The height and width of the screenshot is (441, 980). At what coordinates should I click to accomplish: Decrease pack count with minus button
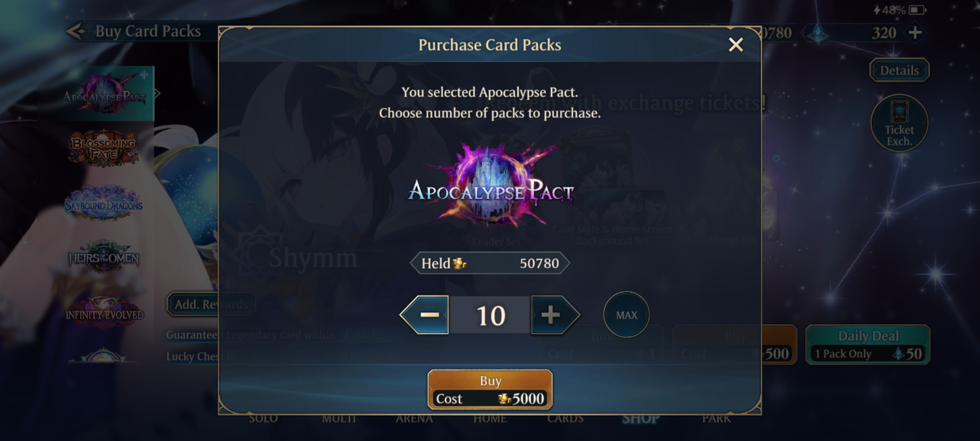425,315
